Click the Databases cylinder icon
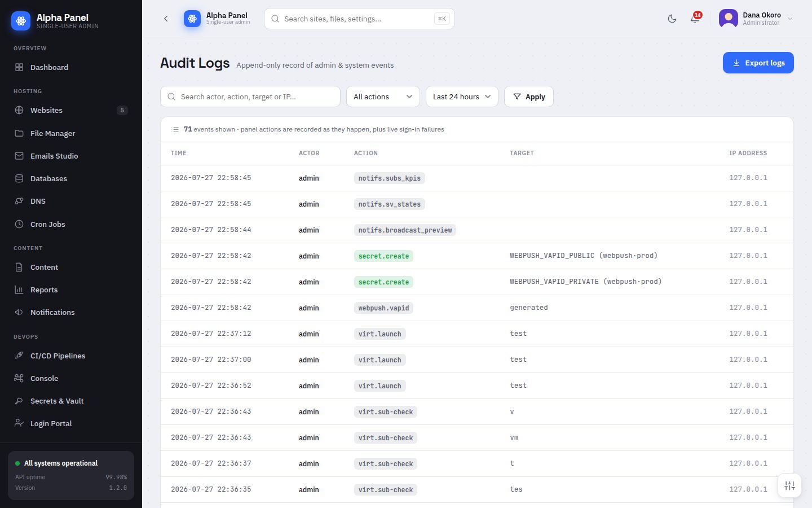The width and height of the screenshot is (812, 508). tap(19, 178)
